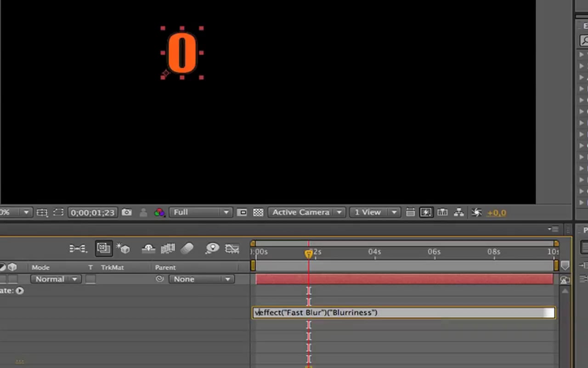Click the snapshot camera icon
Viewport: 588px width, 368px height.
coord(126,213)
